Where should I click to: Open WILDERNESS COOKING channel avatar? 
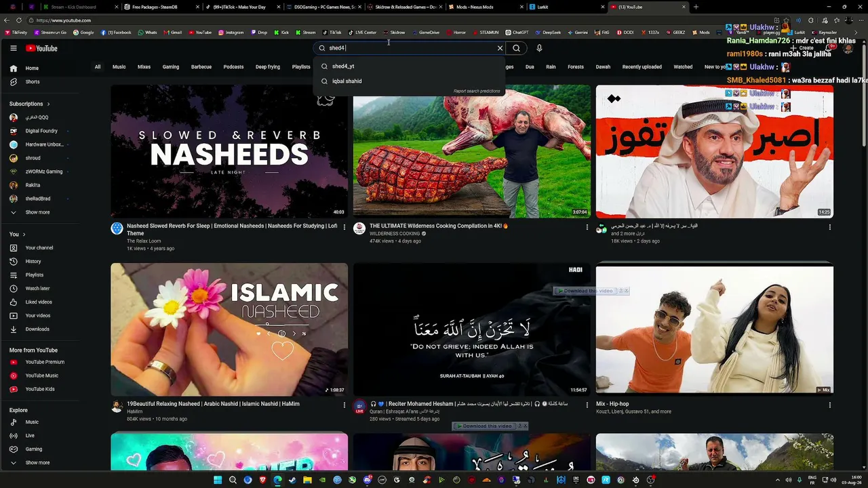[359, 228]
